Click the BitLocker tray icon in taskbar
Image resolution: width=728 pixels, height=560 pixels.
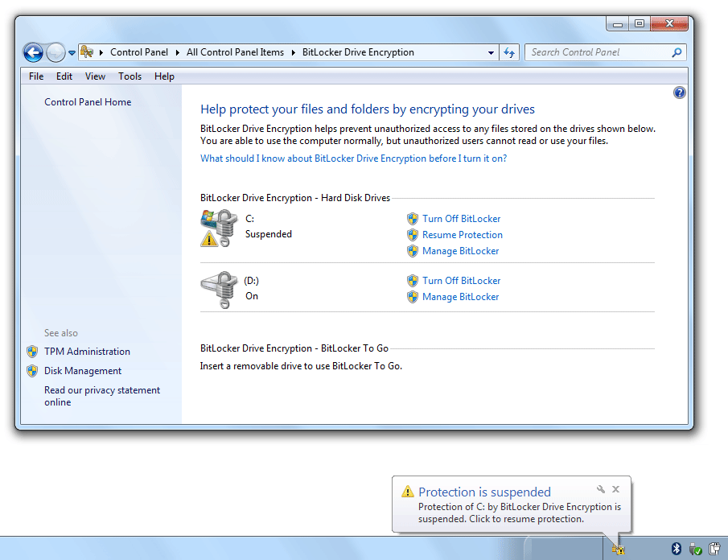618,550
